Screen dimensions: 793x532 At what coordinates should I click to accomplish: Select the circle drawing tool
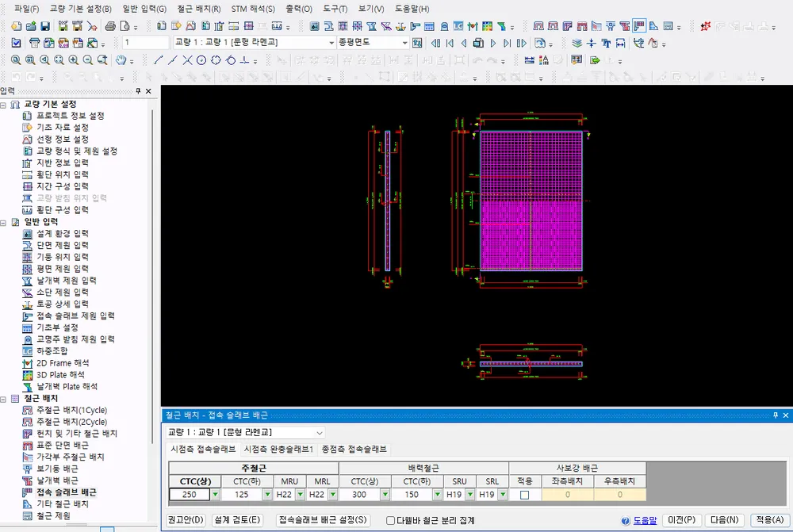pos(201,60)
